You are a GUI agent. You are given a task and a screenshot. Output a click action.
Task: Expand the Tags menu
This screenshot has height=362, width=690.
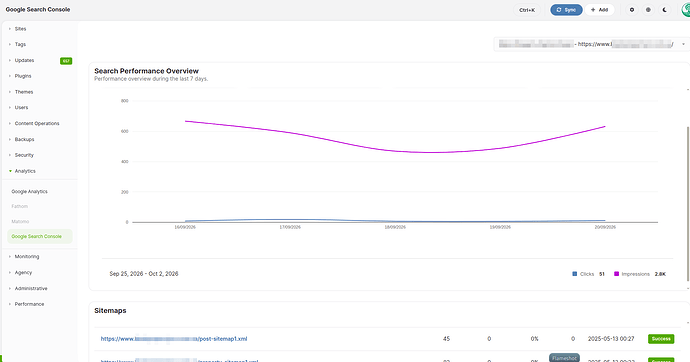click(20, 44)
